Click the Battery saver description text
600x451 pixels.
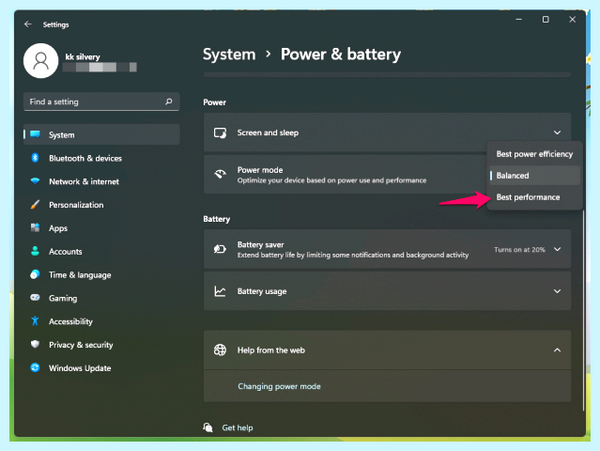353,255
